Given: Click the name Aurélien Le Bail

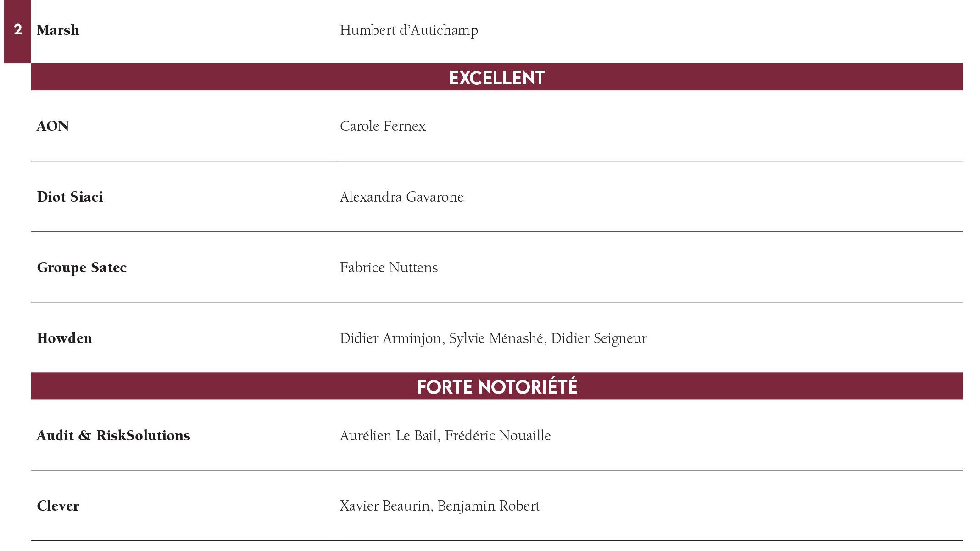Looking at the screenshot, I should [388, 435].
